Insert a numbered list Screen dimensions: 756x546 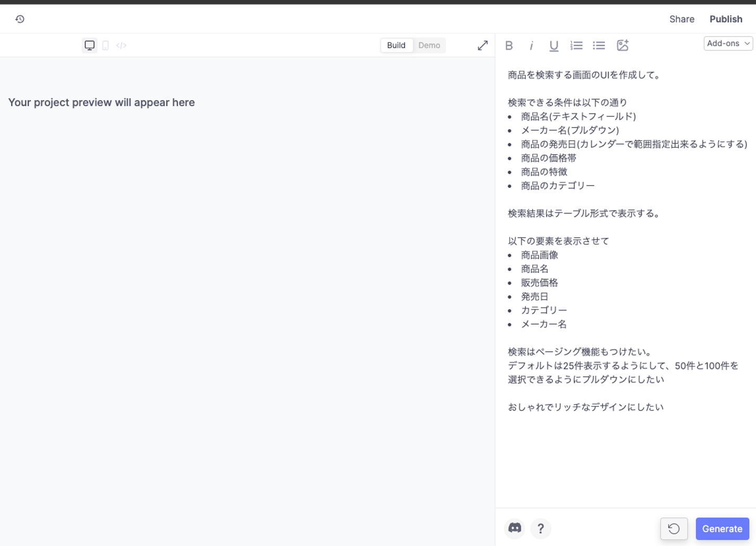coord(576,46)
